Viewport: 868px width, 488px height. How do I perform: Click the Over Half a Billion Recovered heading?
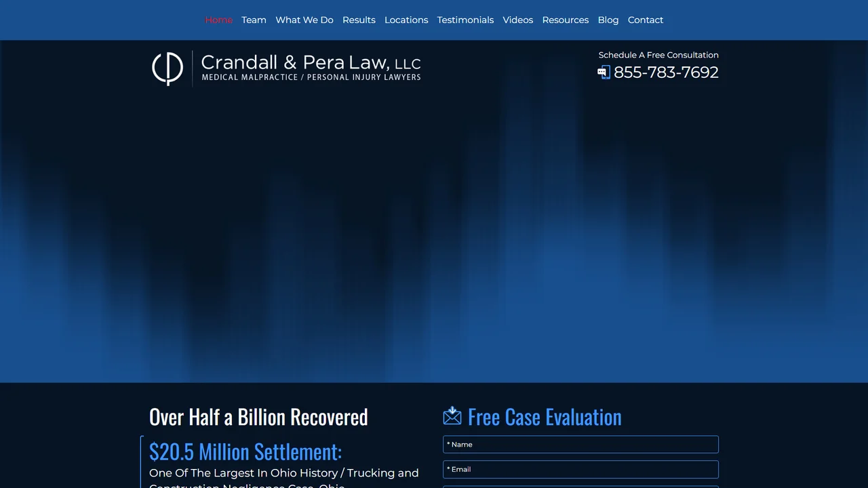258,417
